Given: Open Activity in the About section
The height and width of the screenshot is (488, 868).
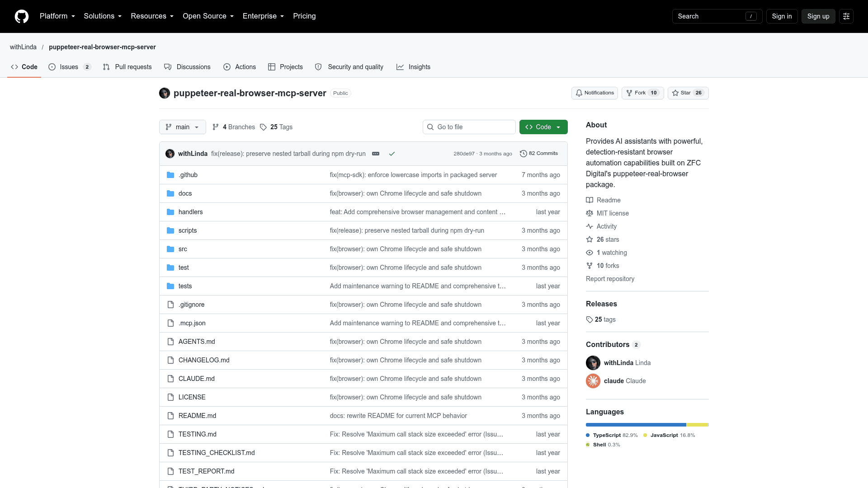Looking at the screenshot, I should click(601, 226).
